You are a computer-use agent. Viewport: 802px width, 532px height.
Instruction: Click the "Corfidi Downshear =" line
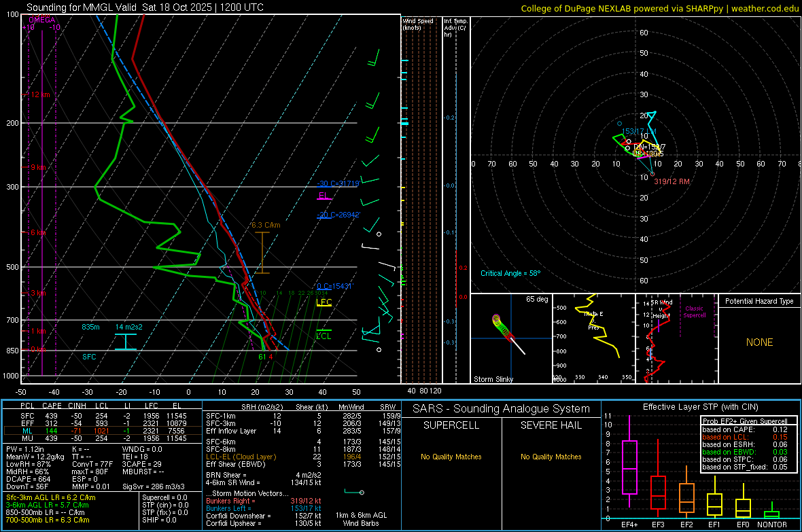pyautogui.click(x=264, y=516)
